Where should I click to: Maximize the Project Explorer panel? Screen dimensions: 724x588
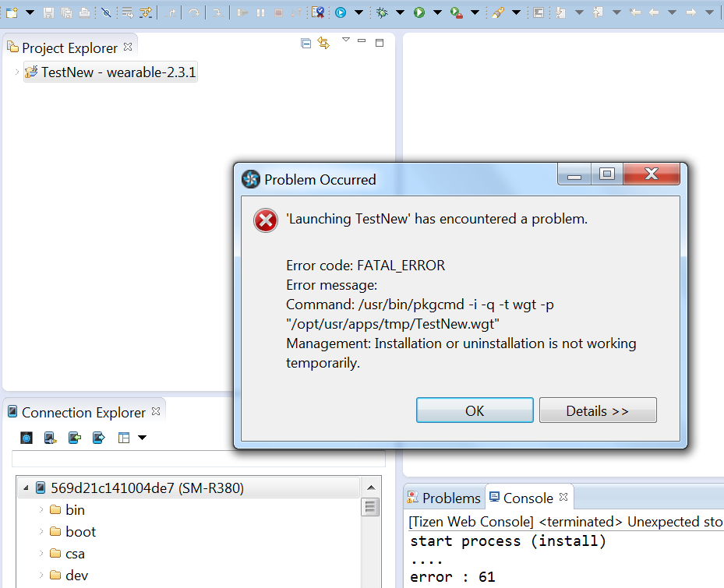pos(380,43)
